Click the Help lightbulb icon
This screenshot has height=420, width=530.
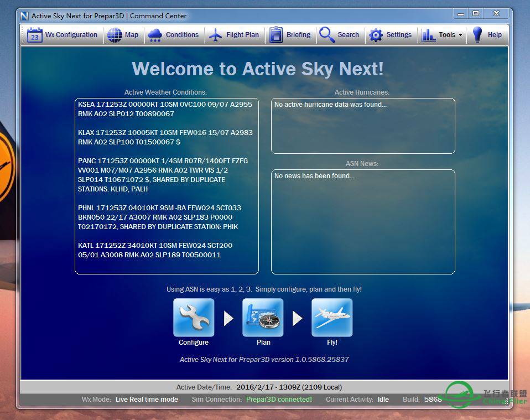[x=477, y=35]
